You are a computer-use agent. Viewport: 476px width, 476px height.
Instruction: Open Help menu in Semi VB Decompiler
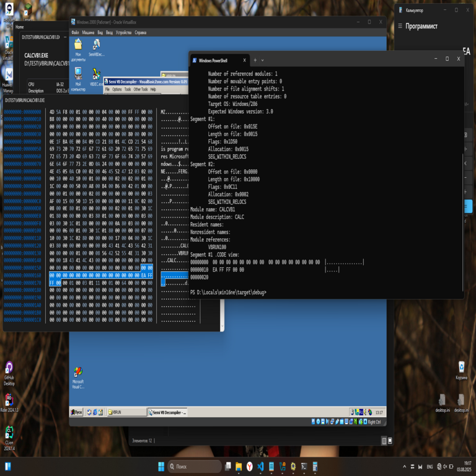(x=153, y=89)
